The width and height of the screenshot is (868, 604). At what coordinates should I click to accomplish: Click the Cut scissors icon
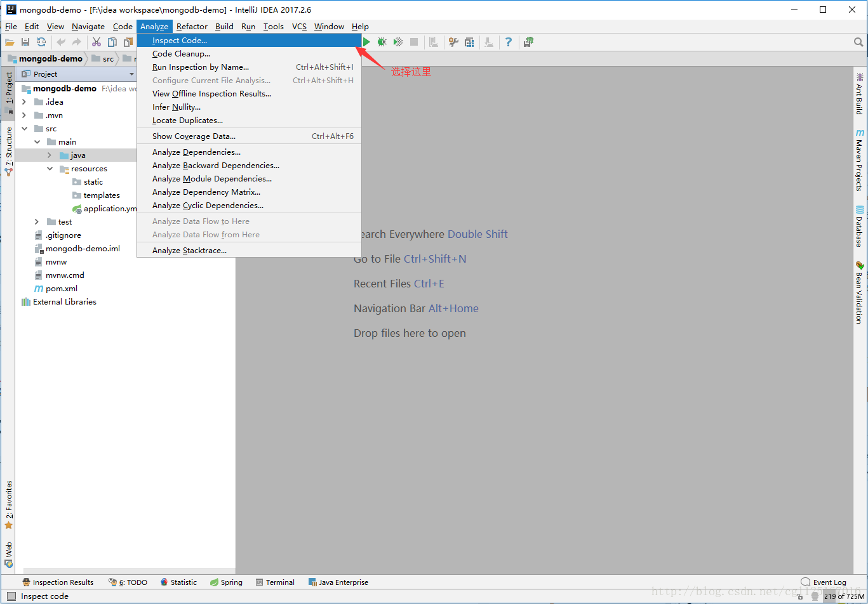pos(97,42)
